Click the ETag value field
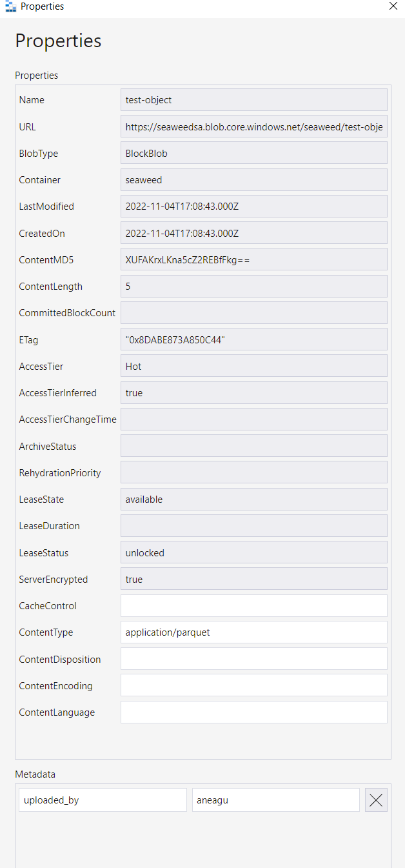The width and height of the screenshot is (405, 868). 253,339
